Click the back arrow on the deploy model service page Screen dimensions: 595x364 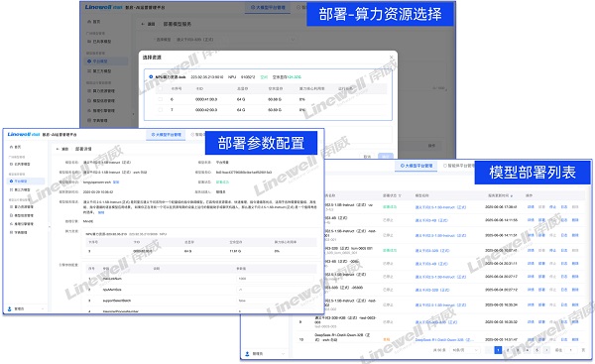point(143,24)
